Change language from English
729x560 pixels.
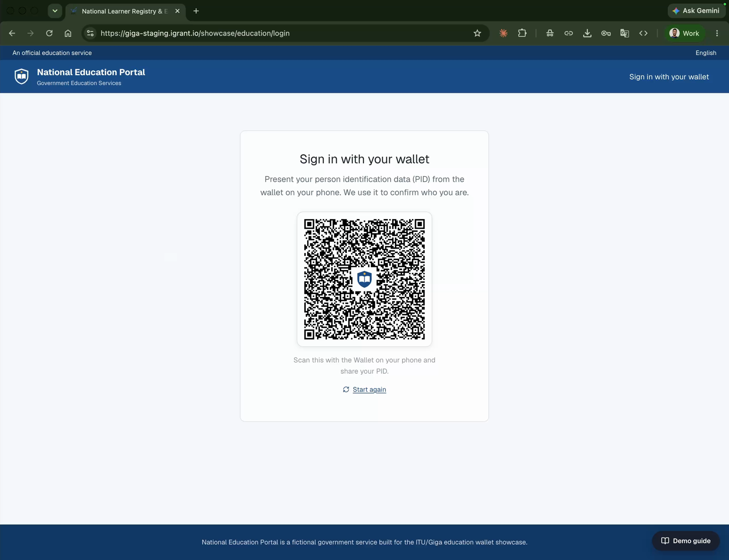click(706, 53)
